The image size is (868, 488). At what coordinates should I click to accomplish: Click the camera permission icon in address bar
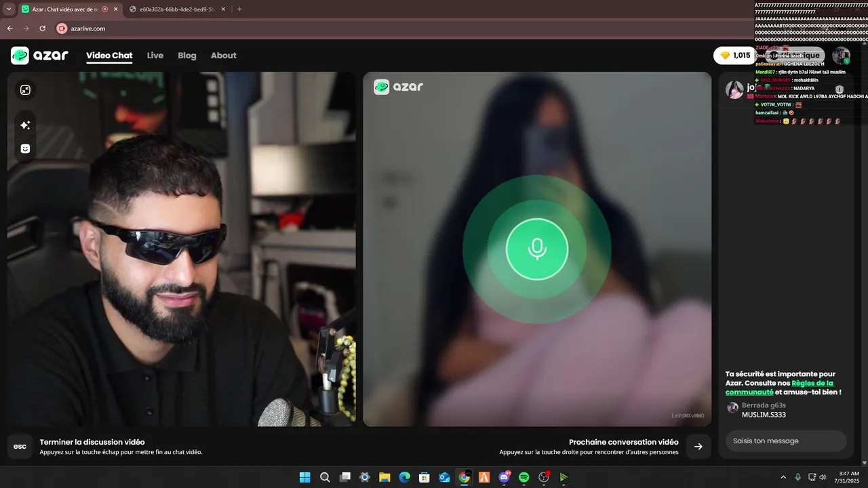[62, 28]
